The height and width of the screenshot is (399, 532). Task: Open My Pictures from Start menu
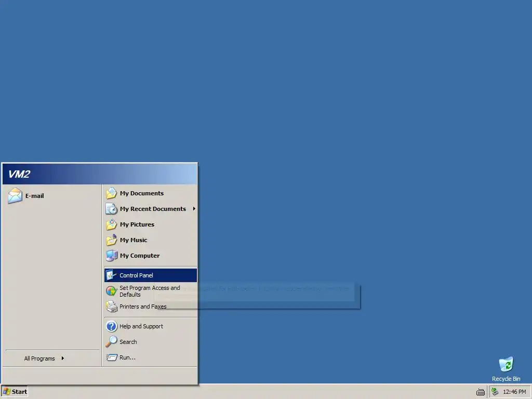click(151, 224)
